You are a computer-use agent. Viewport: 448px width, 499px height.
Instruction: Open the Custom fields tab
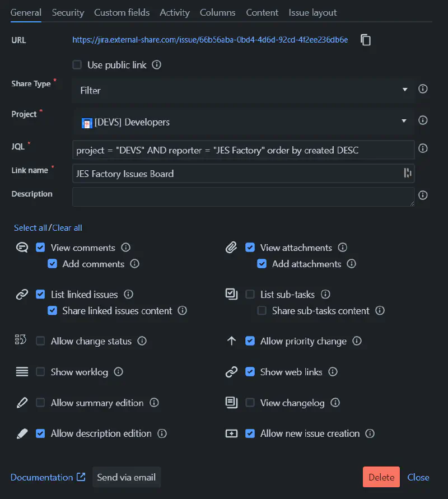[x=122, y=13]
